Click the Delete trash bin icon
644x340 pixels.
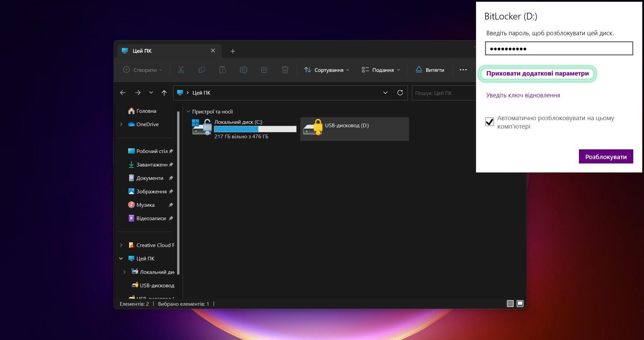click(285, 70)
